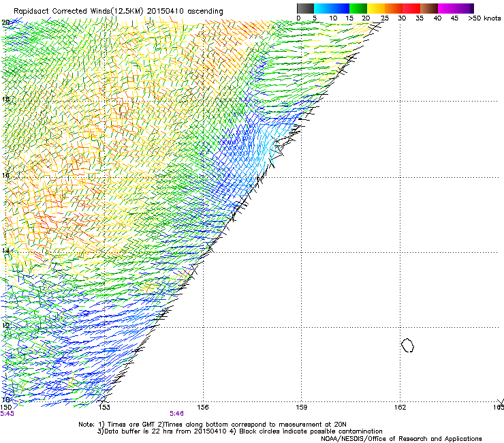Click the purple '5:46' time label
Screen dimensions: 504x443
point(177,414)
